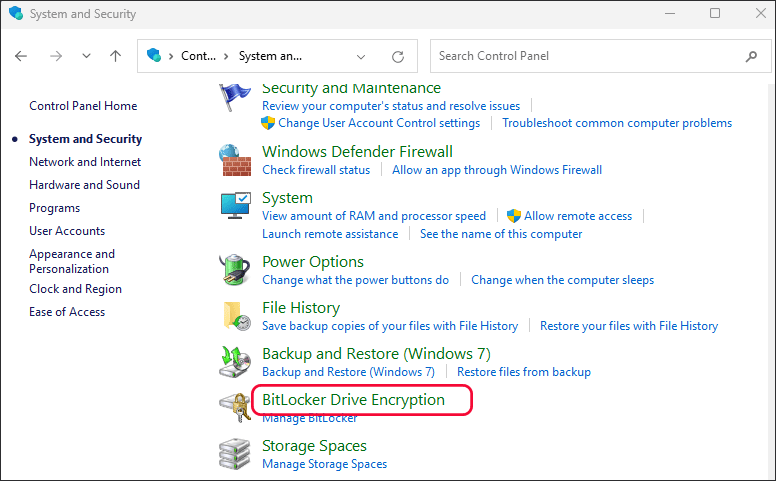Click the Backup and Restore drive icon

pyautogui.click(x=235, y=362)
